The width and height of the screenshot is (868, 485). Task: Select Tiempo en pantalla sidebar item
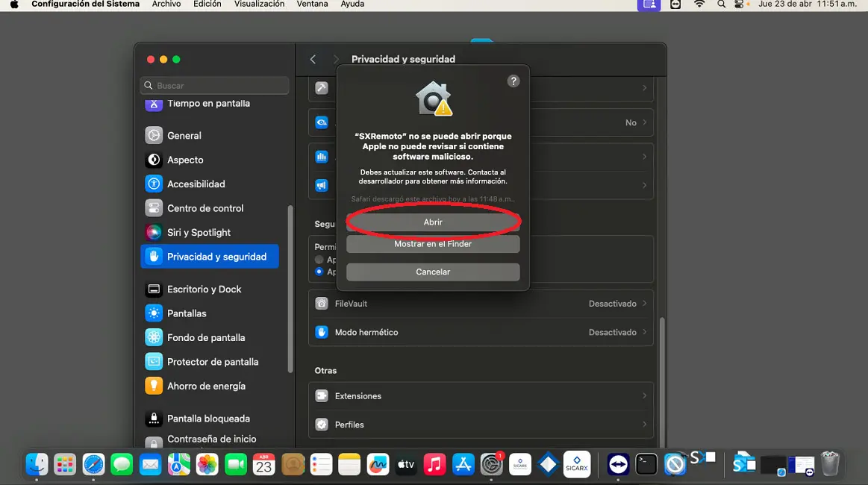(x=210, y=104)
